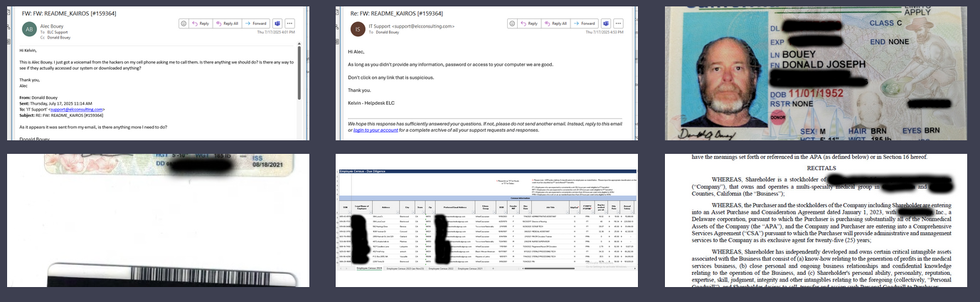The image size is (980, 302).
Task: Click Reply in the FW: FW: README_KAIROS email
Action: point(201,24)
